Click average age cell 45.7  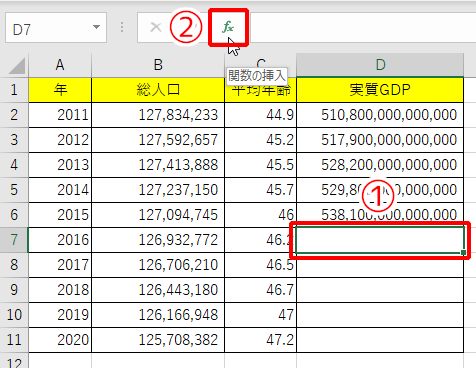pyautogui.click(x=261, y=190)
